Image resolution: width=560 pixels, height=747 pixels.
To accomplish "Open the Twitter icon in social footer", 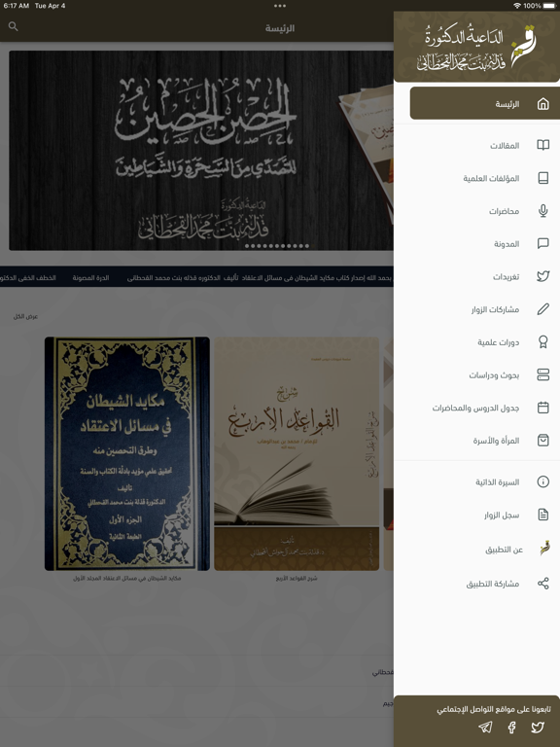I will (538, 727).
